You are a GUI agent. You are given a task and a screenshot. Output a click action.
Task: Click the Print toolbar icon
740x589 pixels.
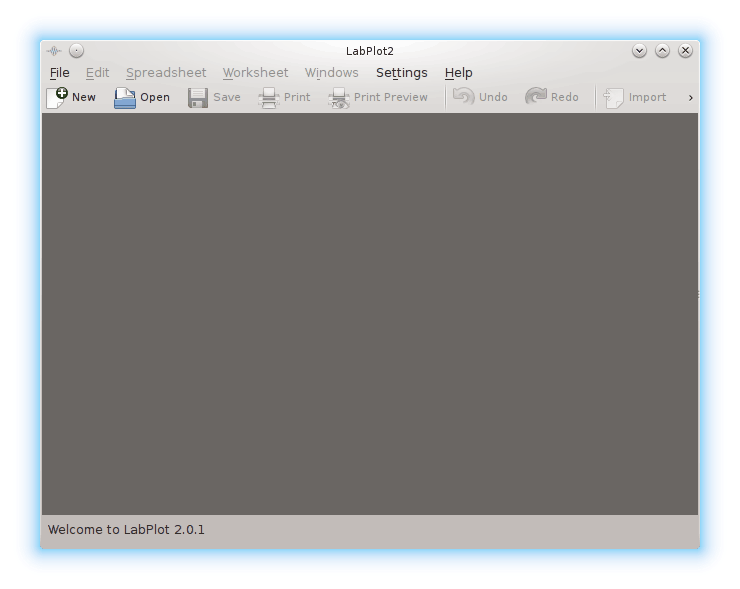[x=269, y=97]
